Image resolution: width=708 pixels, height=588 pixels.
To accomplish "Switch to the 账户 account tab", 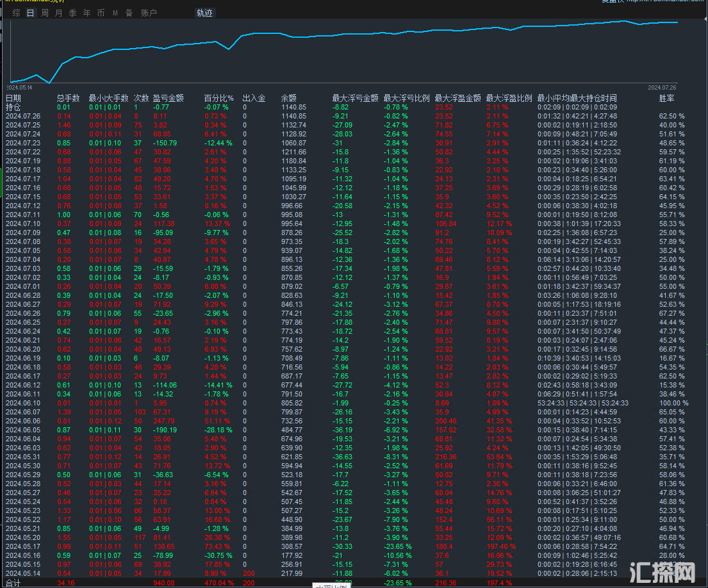I will pyautogui.click(x=149, y=13).
